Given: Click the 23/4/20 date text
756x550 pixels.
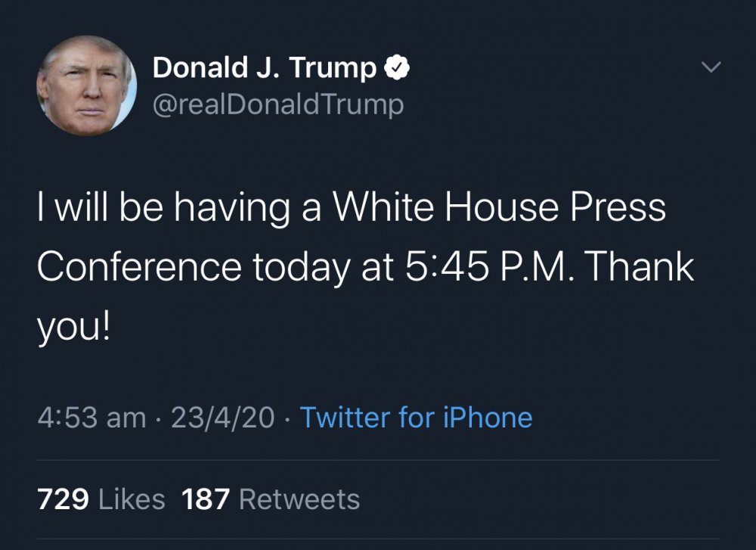Looking at the screenshot, I should tap(223, 418).
